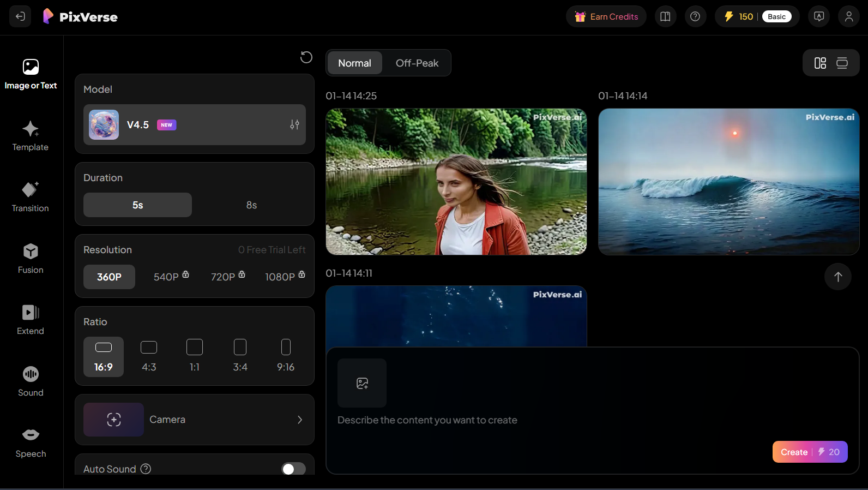Select the 1:1 aspect ratio

pos(195,356)
